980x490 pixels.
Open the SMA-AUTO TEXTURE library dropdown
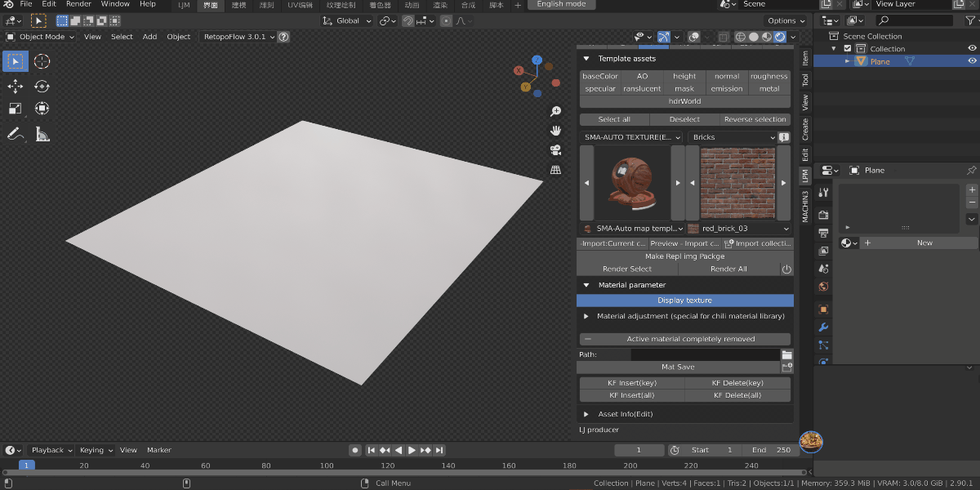coord(632,137)
